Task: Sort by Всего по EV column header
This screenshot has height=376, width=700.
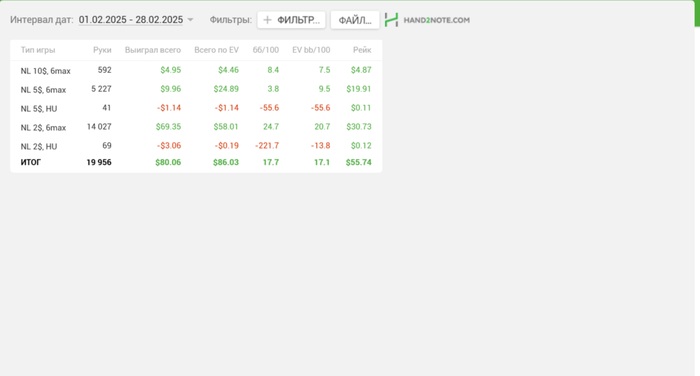Action: [217, 50]
